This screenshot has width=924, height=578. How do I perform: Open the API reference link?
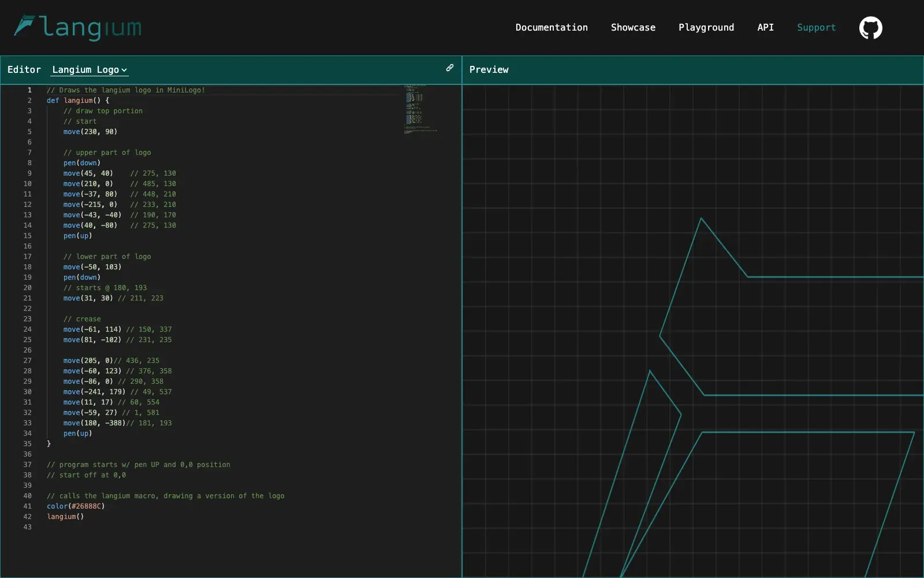pyautogui.click(x=765, y=28)
